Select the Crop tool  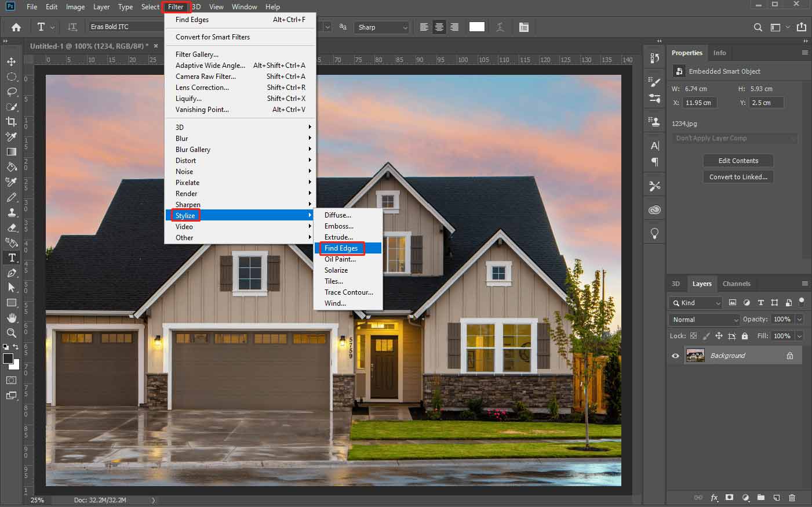12,121
